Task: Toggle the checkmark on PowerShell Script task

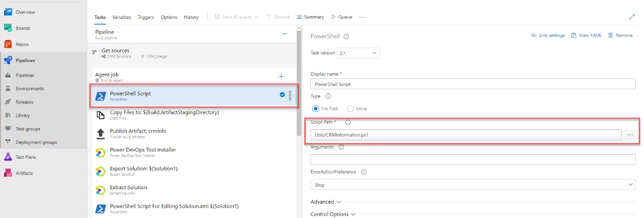Action: click(x=282, y=95)
